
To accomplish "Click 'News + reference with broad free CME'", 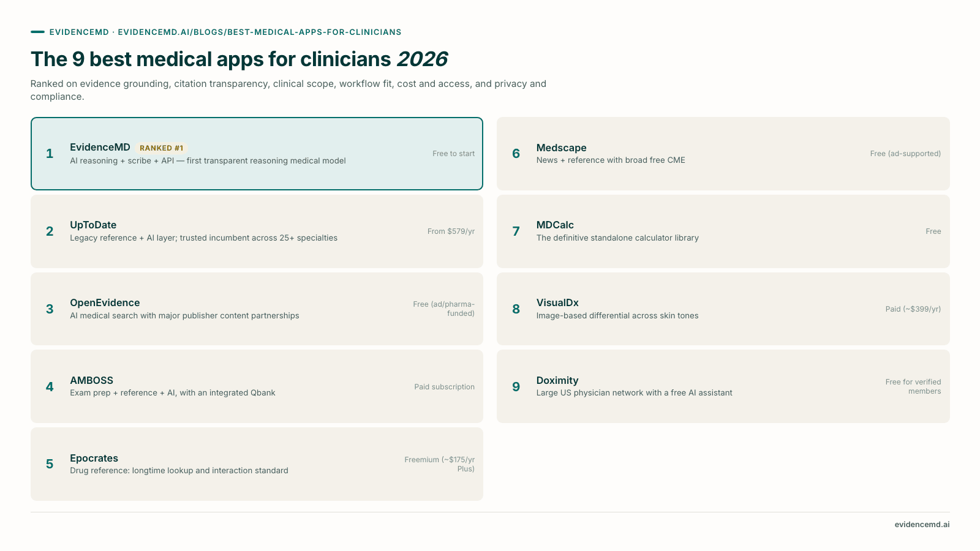I will pyautogui.click(x=611, y=160).
